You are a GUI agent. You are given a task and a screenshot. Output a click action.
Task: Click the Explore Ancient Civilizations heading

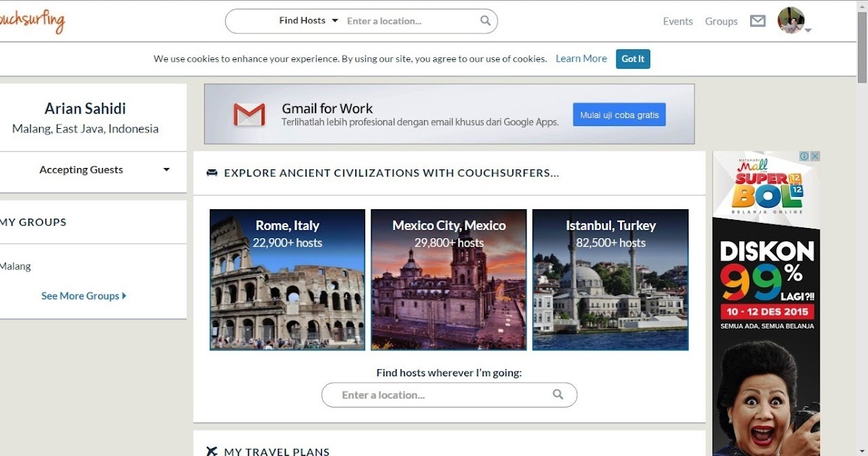[x=391, y=173]
